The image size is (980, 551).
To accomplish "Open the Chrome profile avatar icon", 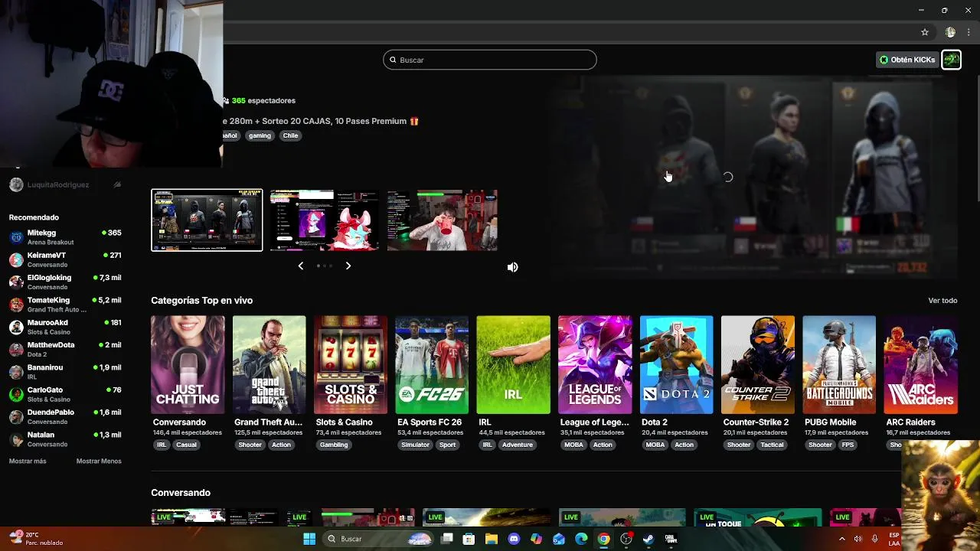I will [x=950, y=32].
